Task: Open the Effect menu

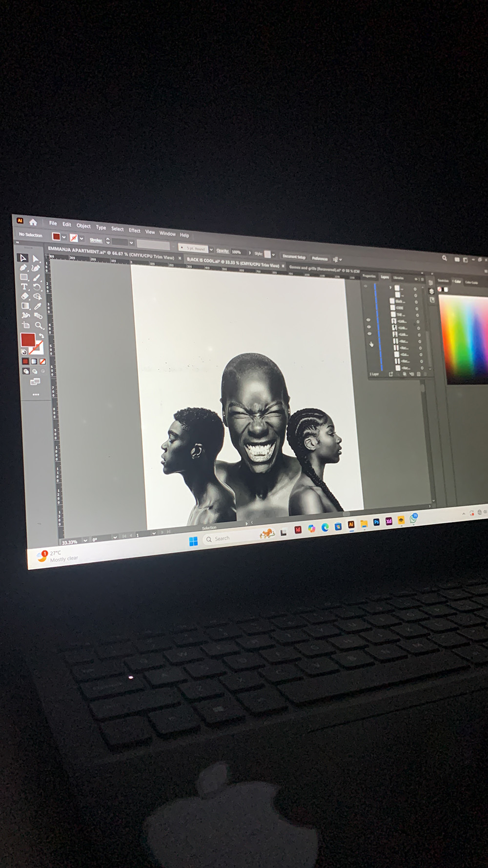Action: (134, 230)
